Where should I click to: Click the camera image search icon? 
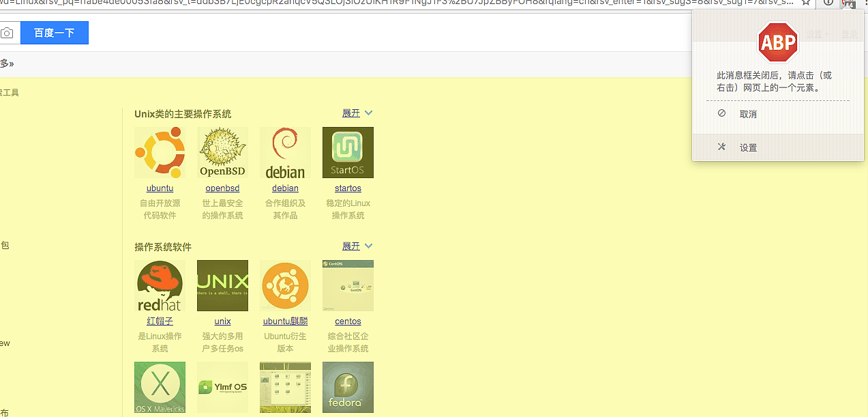[x=7, y=33]
